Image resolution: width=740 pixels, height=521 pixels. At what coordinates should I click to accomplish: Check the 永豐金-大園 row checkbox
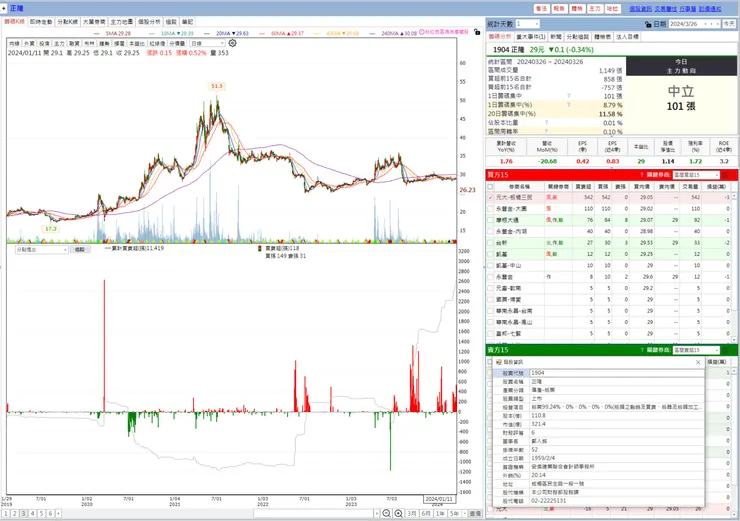[490, 209]
